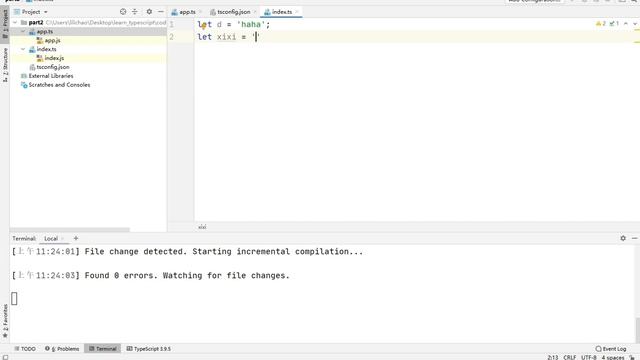
Task: Change the 4 spaces indent setting
Action: [613, 357]
